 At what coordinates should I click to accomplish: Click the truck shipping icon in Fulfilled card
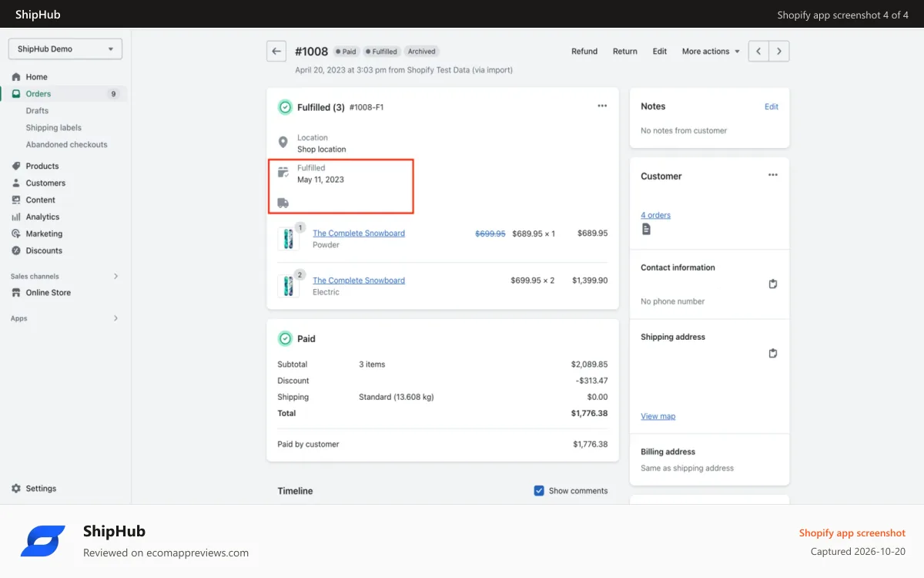tap(283, 203)
